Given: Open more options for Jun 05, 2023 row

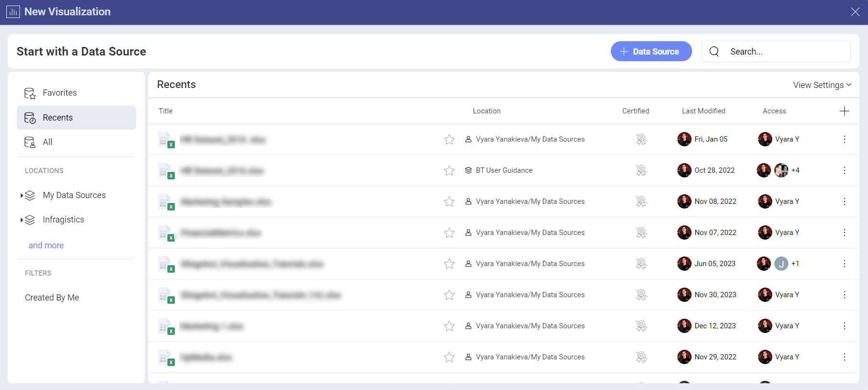Looking at the screenshot, I should 845,264.
